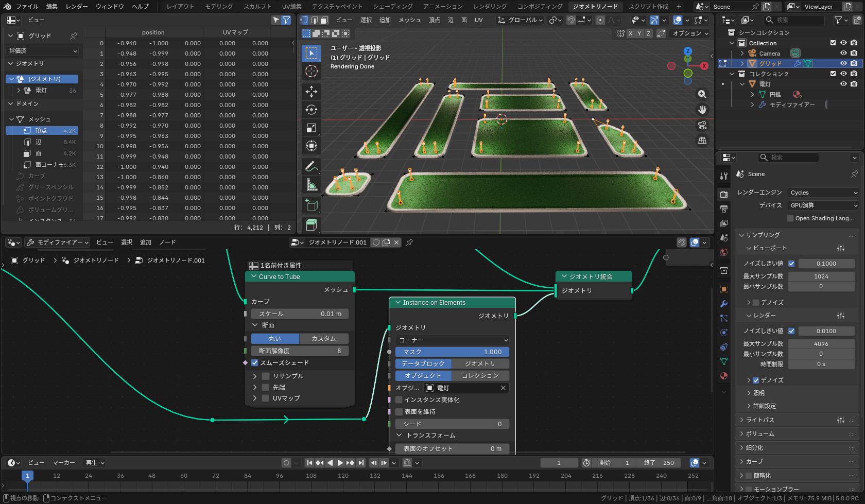This screenshot has height=504, width=865.
Task: Click the 3D Cursor tool
Action: coord(311,71)
